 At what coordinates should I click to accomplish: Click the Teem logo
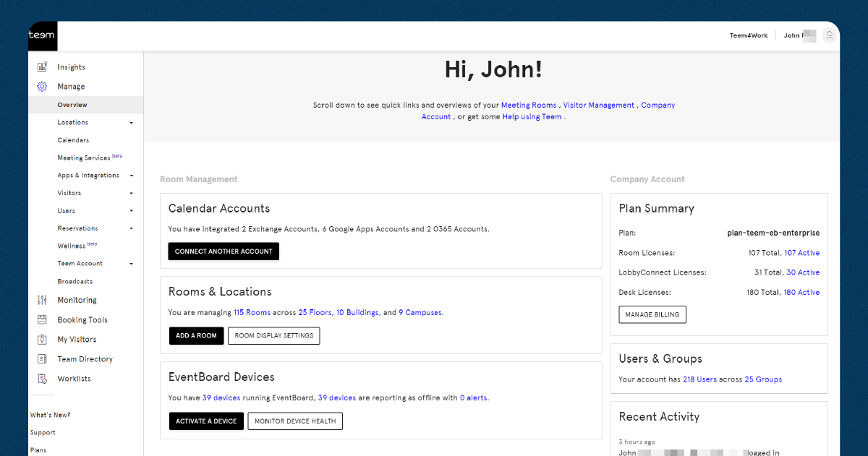(42, 35)
